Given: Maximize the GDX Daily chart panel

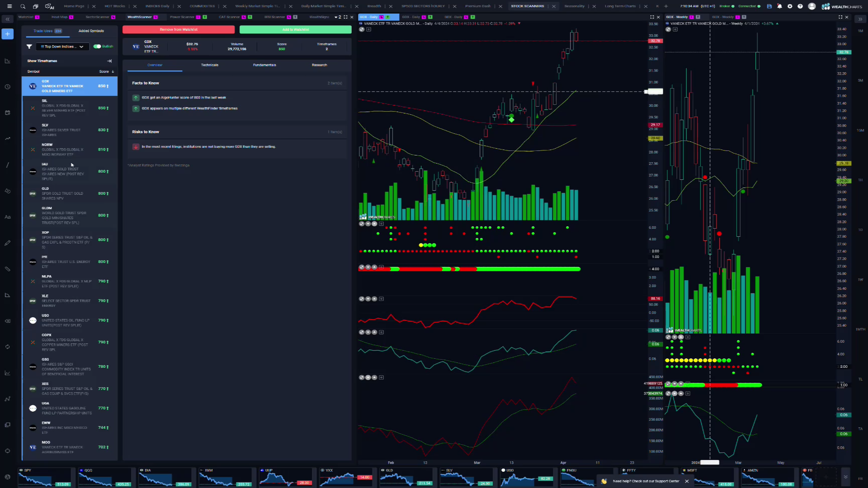Looking at the screenshot, I should tap(652, 17).
